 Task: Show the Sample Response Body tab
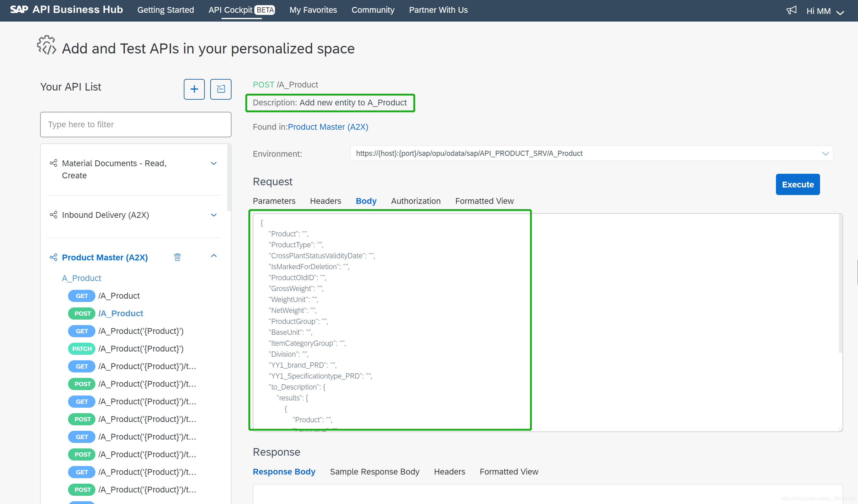375,472
